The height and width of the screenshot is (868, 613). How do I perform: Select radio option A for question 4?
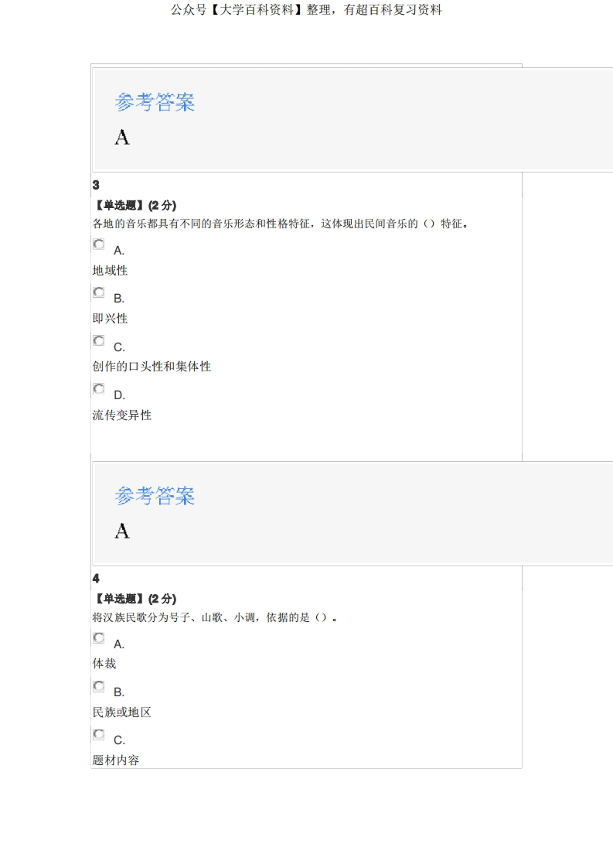pyautogui.click(x=99, y=638)
